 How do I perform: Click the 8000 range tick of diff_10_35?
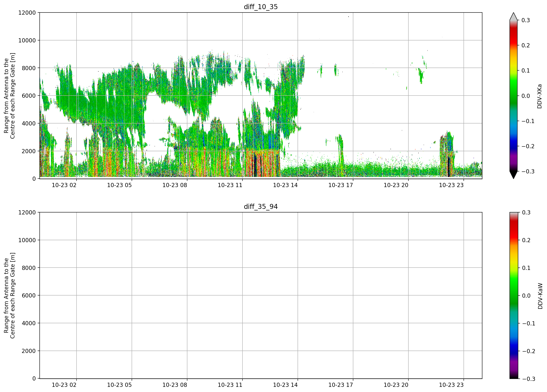[x=29, y=68]
